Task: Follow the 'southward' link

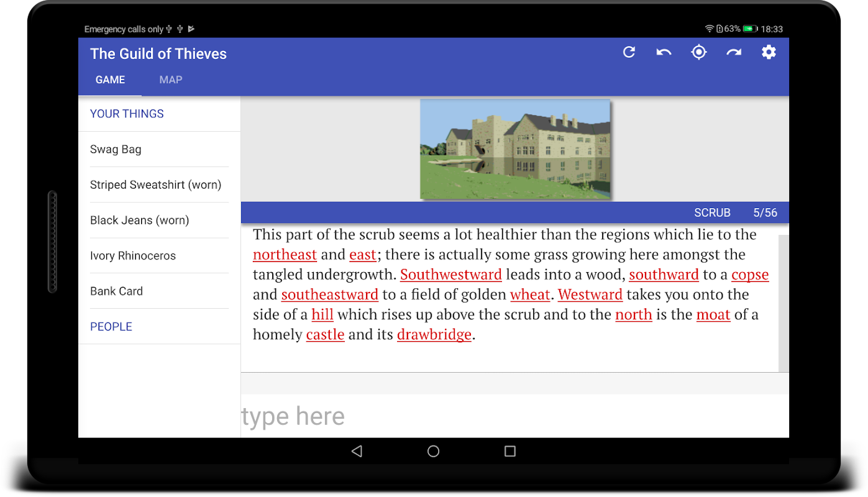Action: [x=664, y=275]
